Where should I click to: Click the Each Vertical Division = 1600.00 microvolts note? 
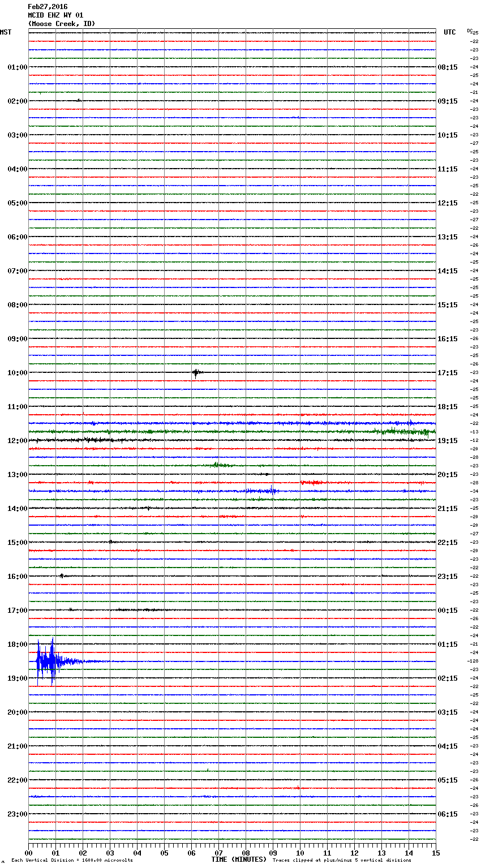(72, 861)
